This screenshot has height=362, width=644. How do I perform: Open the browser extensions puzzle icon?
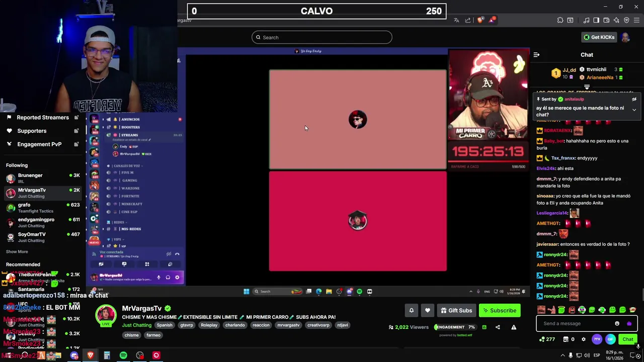pos(560,20)
